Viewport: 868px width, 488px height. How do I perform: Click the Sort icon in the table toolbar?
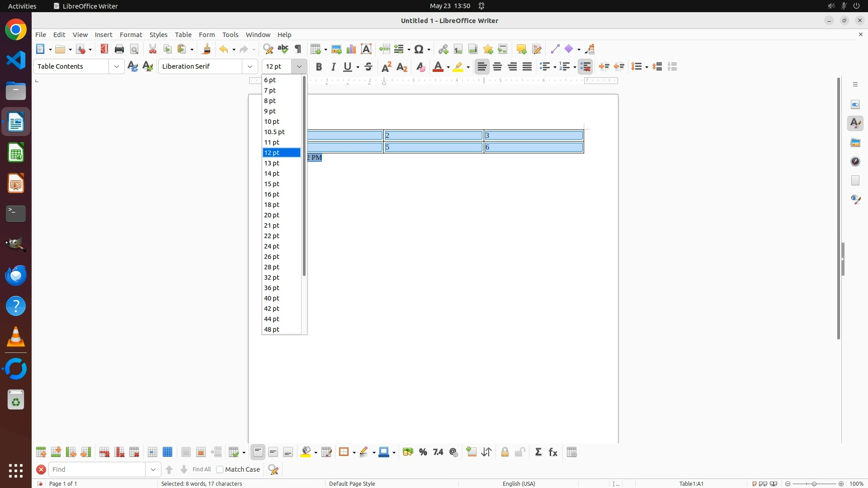coord(487,452)
